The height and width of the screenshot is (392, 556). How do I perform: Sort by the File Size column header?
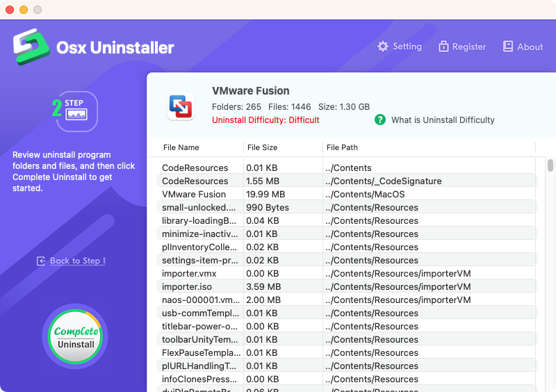pos(262,147)
